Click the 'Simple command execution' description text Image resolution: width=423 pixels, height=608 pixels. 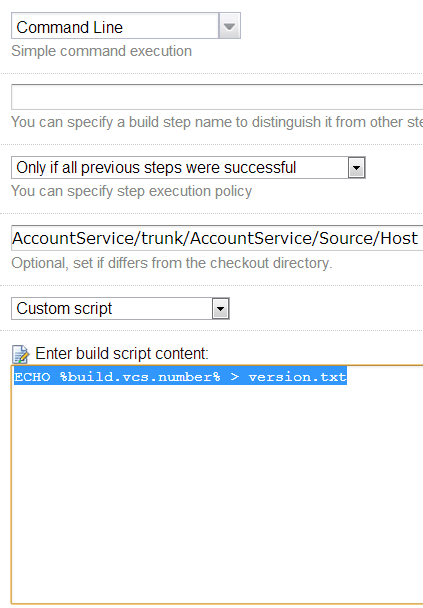(102, 51)
